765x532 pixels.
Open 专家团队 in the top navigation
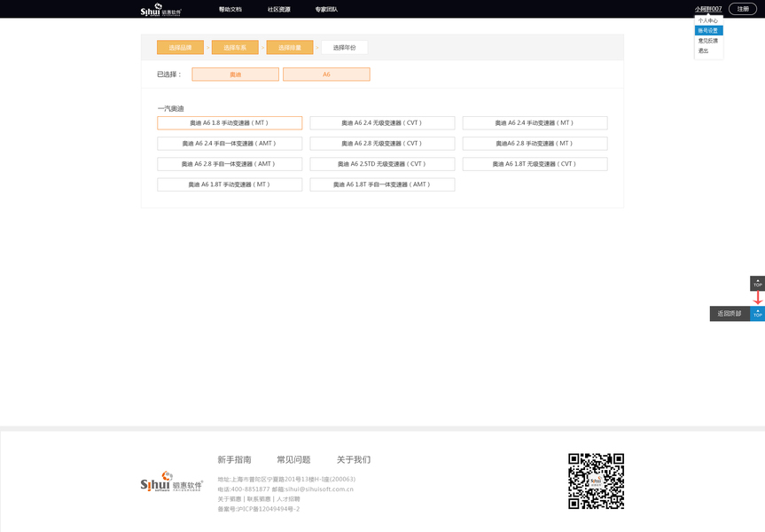point(326,9)
